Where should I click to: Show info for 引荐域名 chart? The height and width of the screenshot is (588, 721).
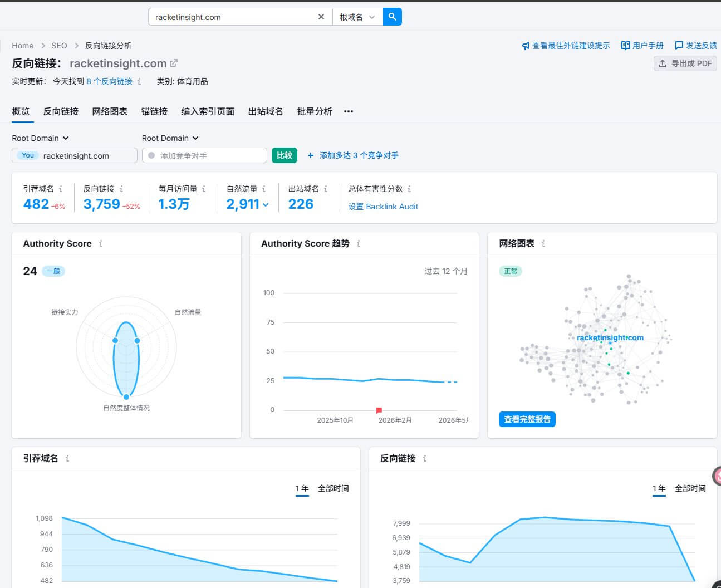point(67,458)
